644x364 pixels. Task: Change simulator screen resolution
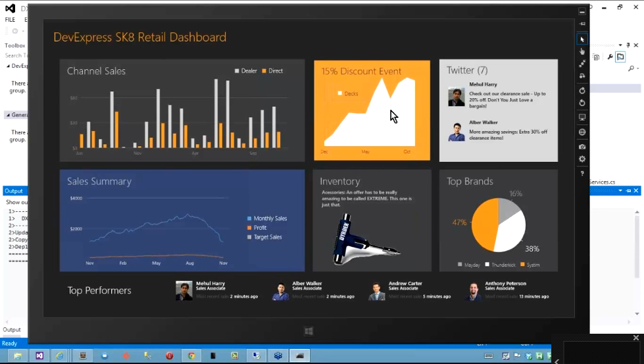coord(582,118)
